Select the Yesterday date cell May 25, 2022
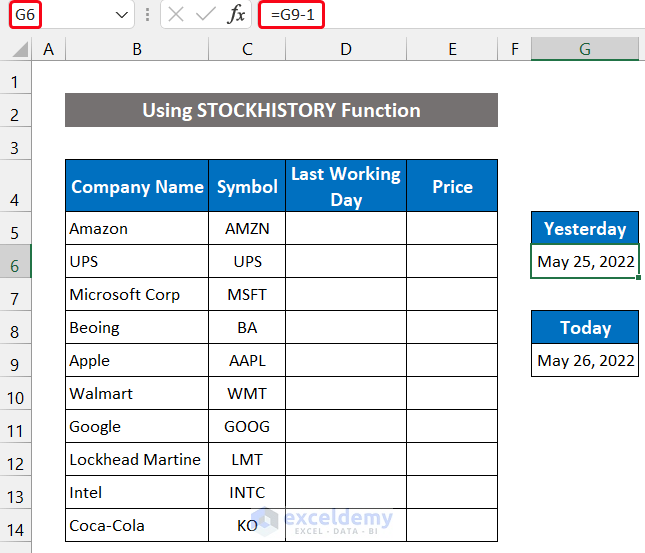The height and width of the screenshot is (553, 645). [585, 262]
